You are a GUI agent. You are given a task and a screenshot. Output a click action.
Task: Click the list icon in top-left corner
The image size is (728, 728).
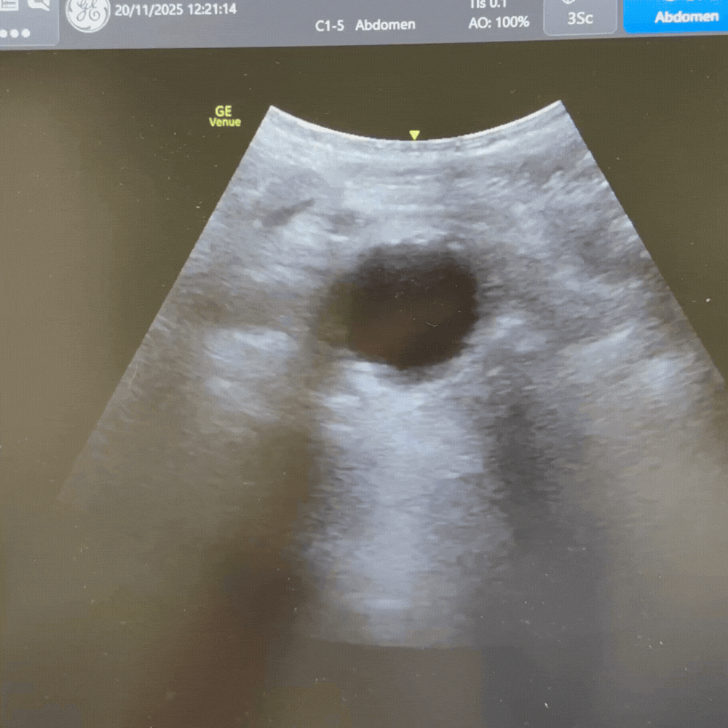tap(9, 4)
